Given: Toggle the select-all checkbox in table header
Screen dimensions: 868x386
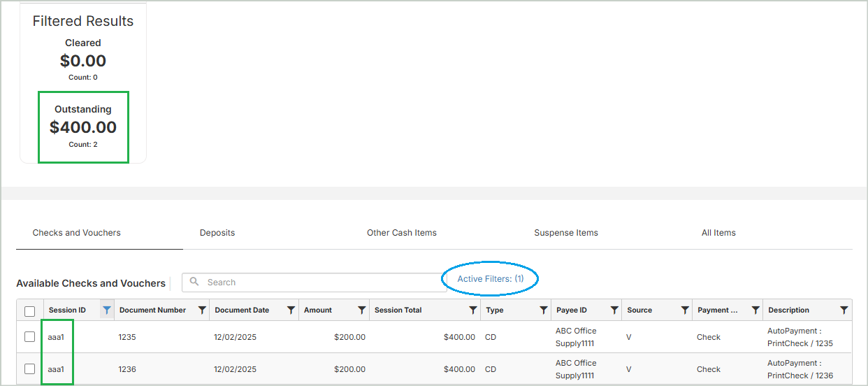Looking at the screenshot, I should click(30, 311).
